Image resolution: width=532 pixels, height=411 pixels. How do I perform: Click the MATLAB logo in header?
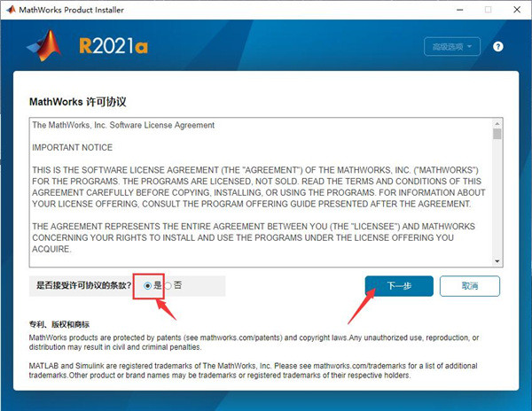pos(44,45)
